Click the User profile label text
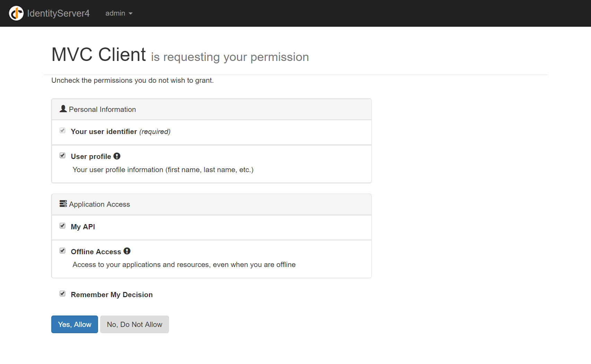Image resolution: width=591 pixels, height=364 pixels. coord(91,157)
